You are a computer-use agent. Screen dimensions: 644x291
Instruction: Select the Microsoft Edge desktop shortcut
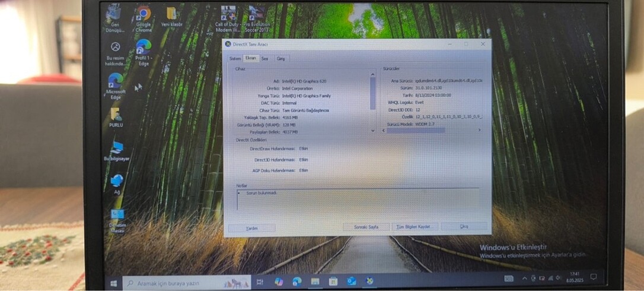[116, 86]
